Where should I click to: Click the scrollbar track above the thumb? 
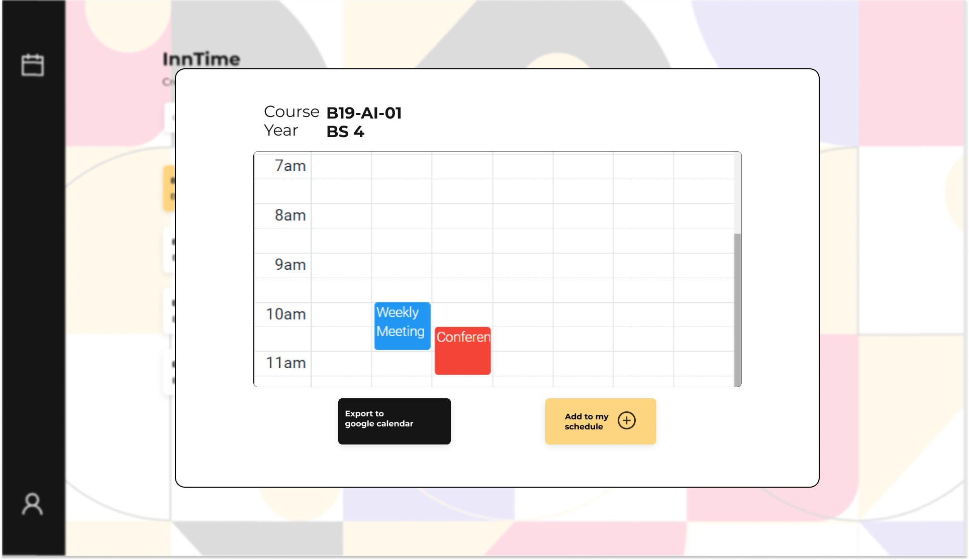(x=737, y=193)
